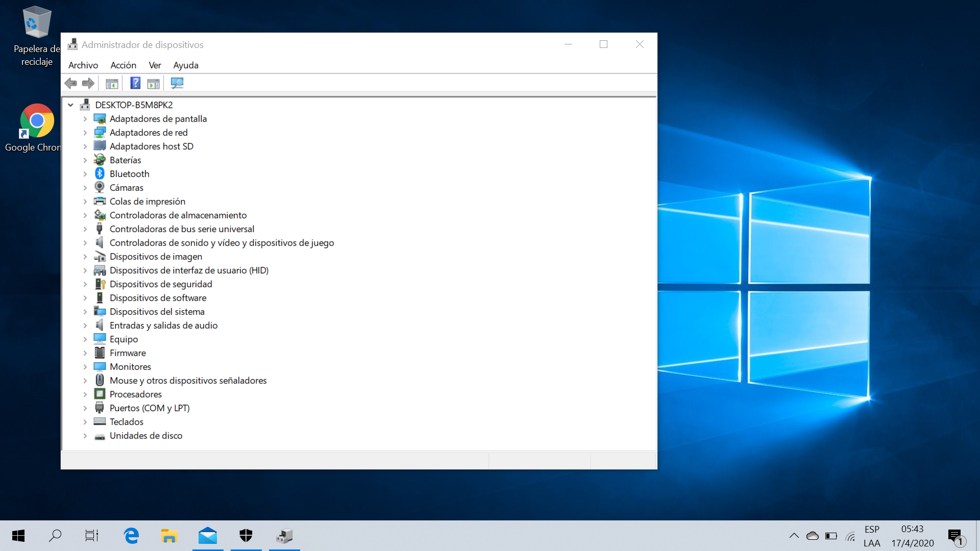The height and width of the screenshot is (551, 980).
Task: Click the Bluetooth category icon
Action: tap(100, 174)
